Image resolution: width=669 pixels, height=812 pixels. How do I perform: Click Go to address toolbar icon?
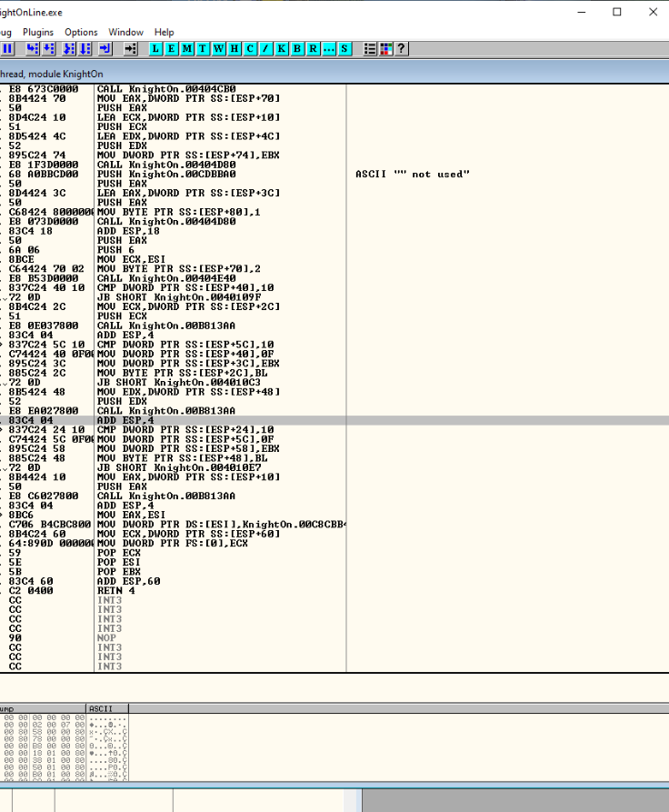(x=131, y=48)
